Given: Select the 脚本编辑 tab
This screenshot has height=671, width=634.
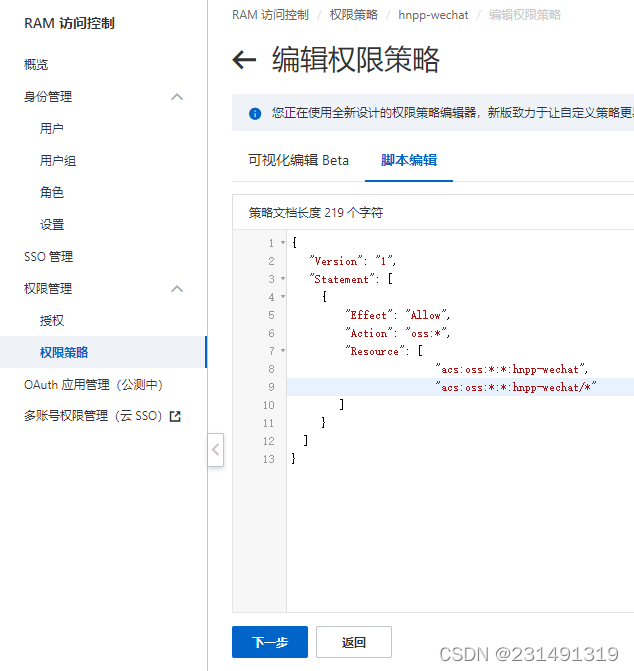Looking at the screenshot, I should point(409,160).
